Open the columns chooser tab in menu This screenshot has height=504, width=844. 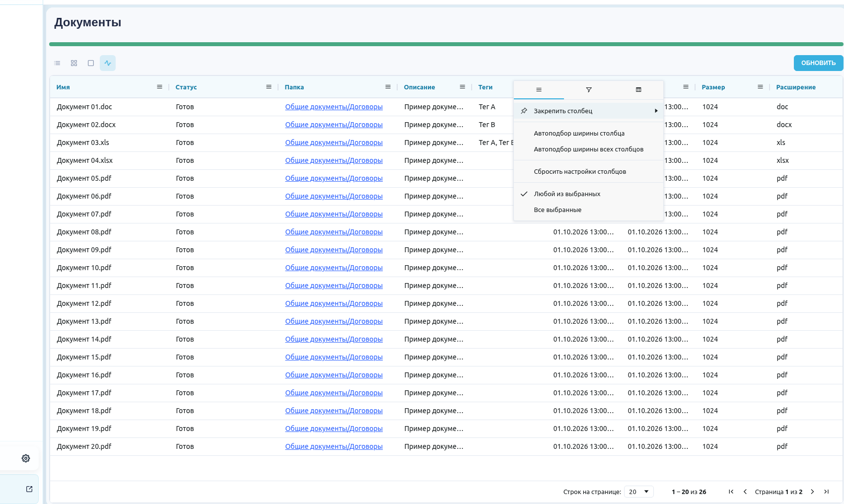pyautogui.click(x=638, y=90)
